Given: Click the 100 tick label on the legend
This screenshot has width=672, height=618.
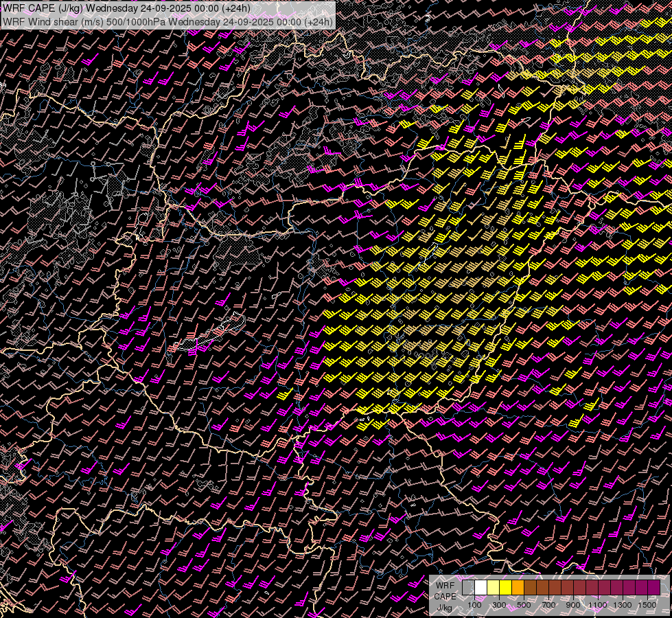Looking at the screenshot, I should (474, 605).
